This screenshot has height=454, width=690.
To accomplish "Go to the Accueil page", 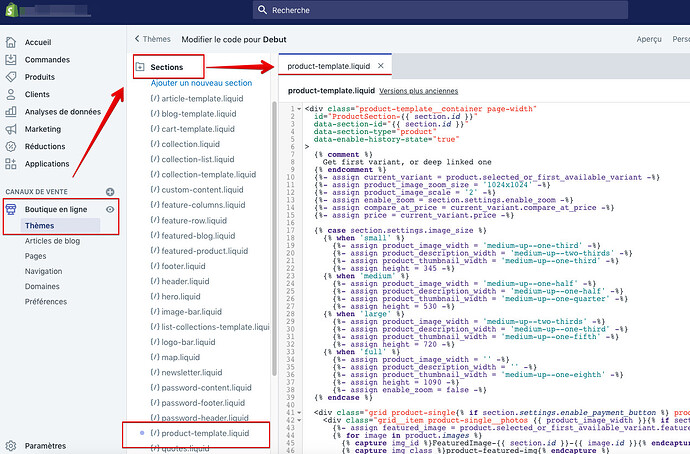I will point(38,42).
